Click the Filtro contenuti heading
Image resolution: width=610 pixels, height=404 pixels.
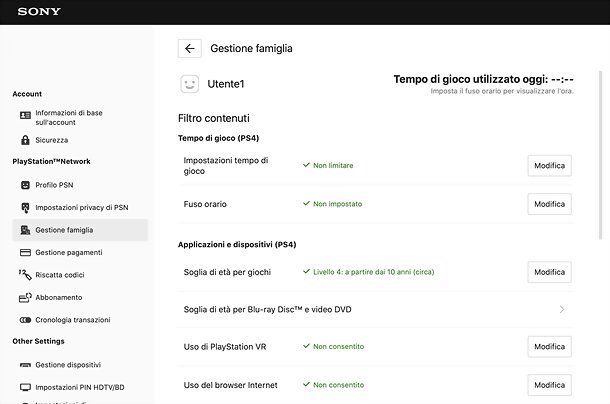pyautogui.click(x=214, y=118)
